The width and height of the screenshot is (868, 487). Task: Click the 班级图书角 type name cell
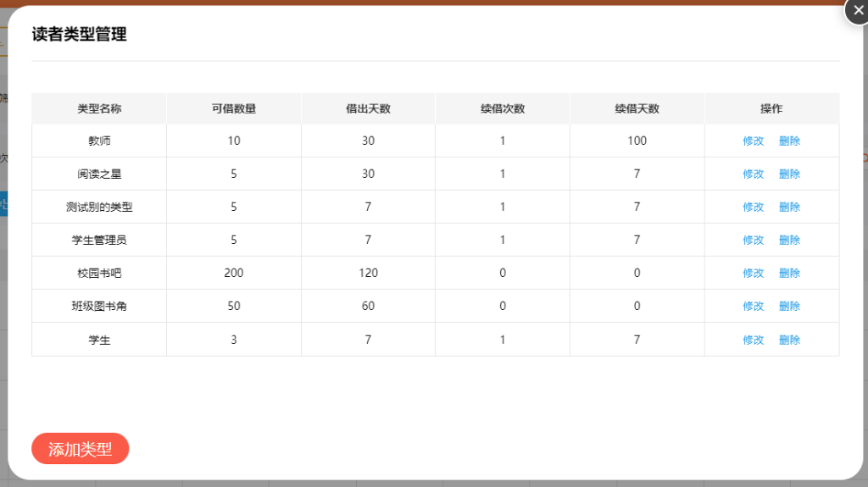click(x=99, y=306)
